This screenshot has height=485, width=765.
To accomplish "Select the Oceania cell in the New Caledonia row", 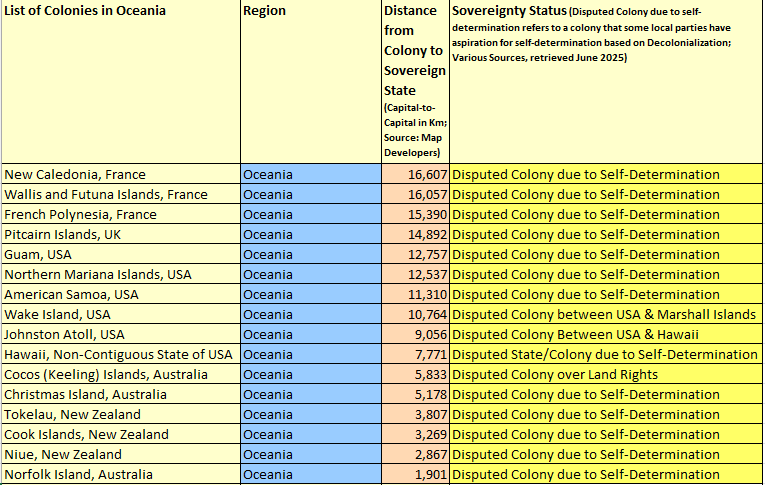I will (311, 174).
